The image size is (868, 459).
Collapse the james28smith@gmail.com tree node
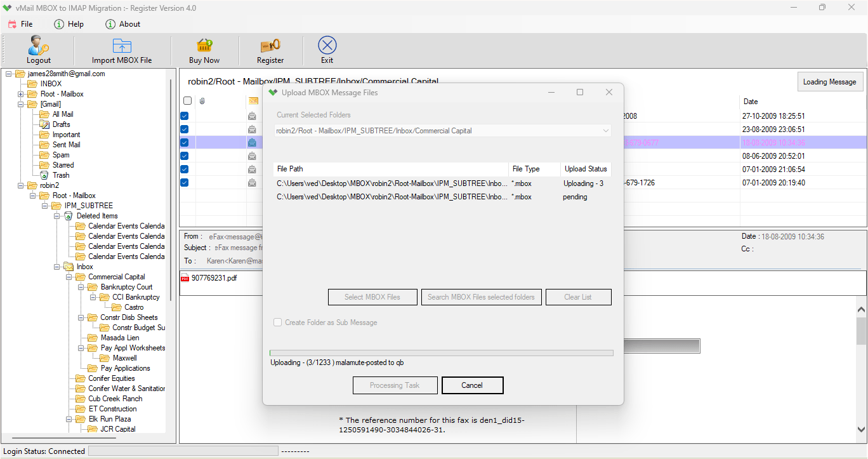pos(9,74)
